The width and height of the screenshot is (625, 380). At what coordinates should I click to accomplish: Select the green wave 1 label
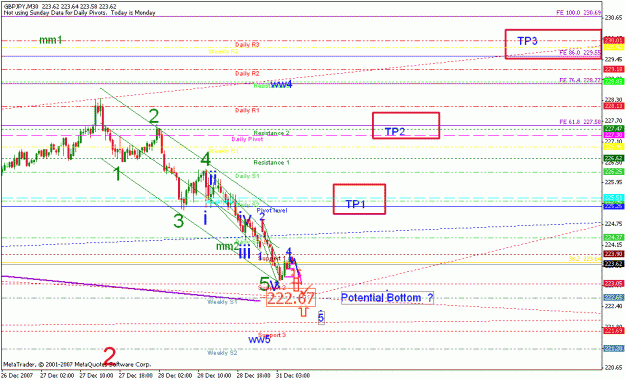pos(117,173)
